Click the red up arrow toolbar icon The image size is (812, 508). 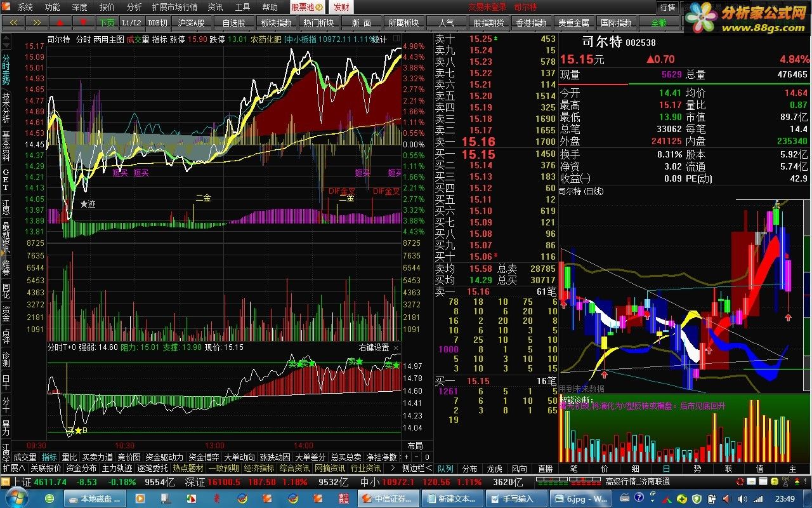(60, 22)
